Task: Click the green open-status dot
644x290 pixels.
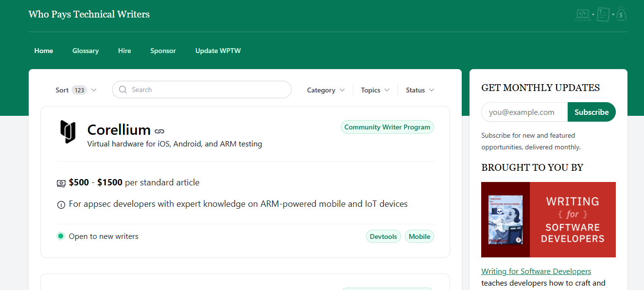Action: (x=61, y=236)
